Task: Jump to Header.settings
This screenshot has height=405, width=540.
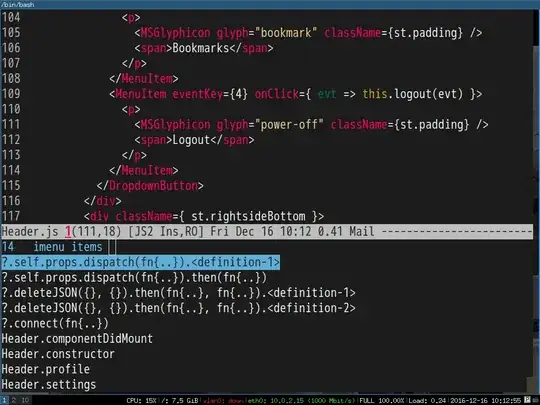Action: (x=49, y=384)
